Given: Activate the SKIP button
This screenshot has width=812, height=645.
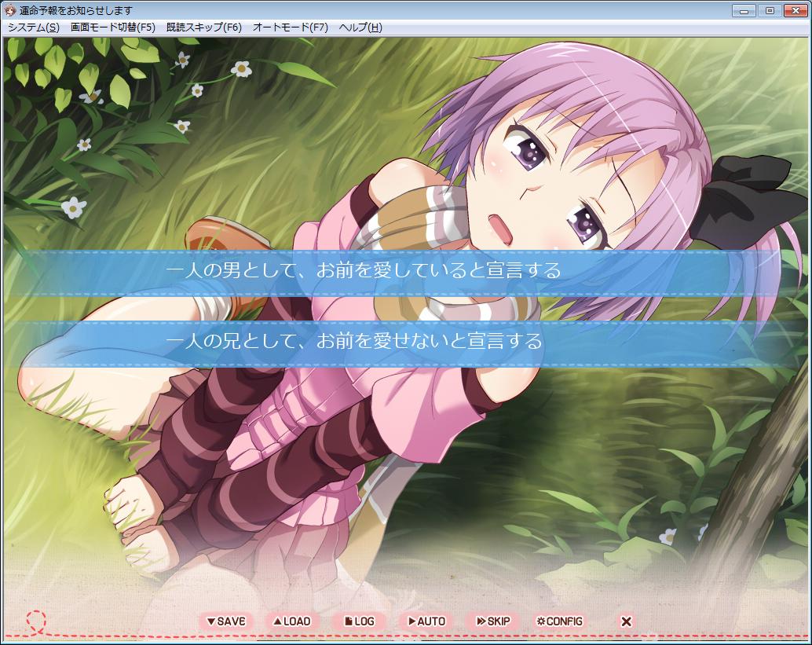Looking at the screenshot, I should click(x=493, y=621).
